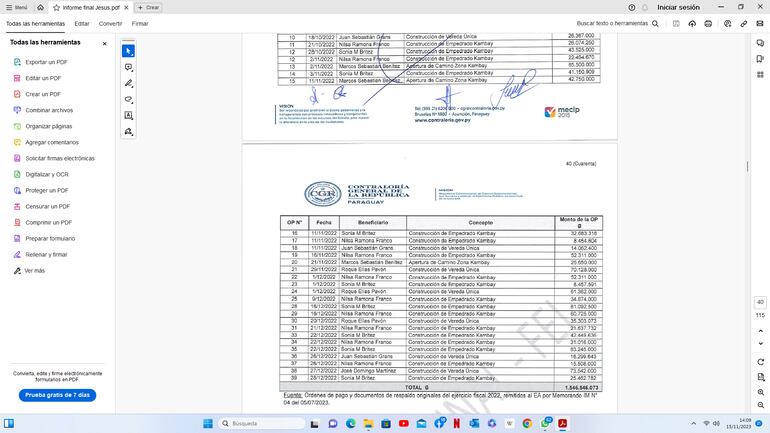Click the print icon in top toolbar

[x=708, y=22]
